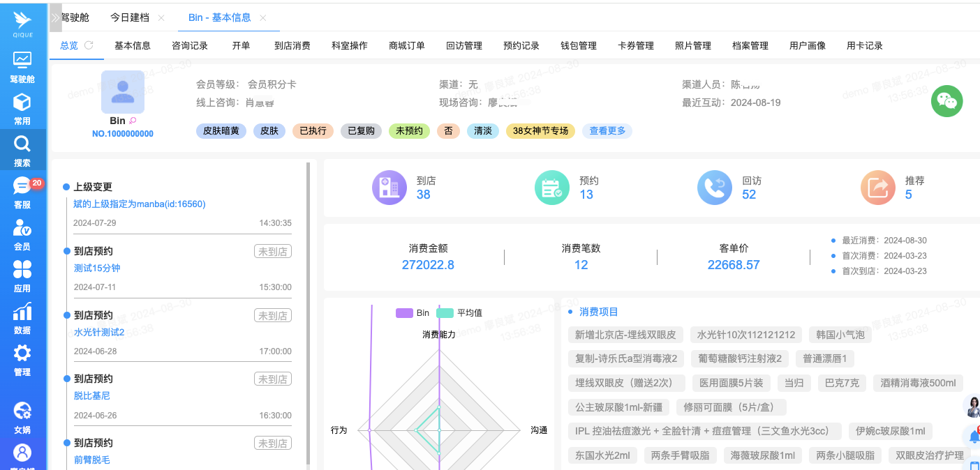Switch to the 基本信息 tab
980x470 pixels.
[133, 45]
